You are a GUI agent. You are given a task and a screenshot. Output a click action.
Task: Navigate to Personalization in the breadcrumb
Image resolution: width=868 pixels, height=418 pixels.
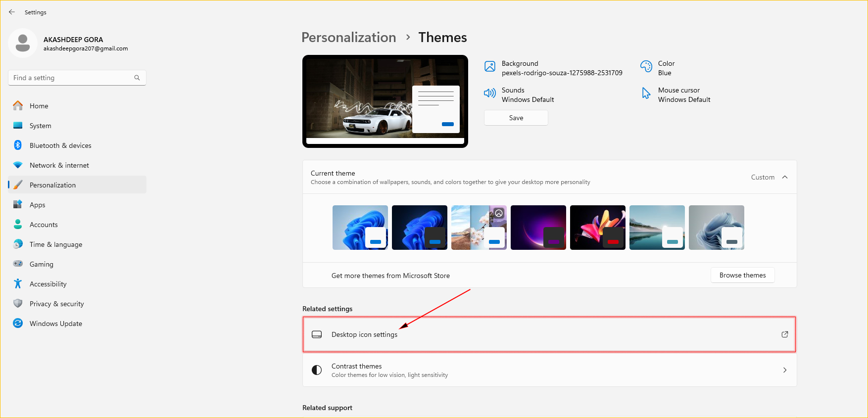[x=348, y=38]
